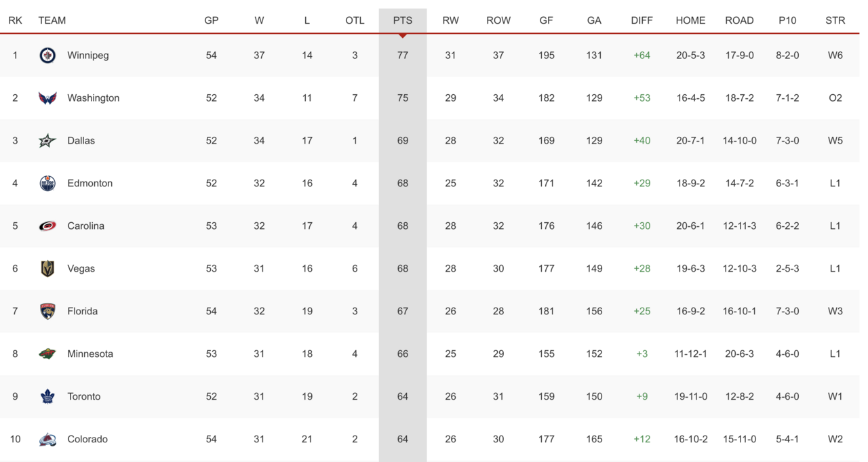Open the Winnipeg team link
The width and height of the screenshot is (868, 462).
(x=88, y=56)
